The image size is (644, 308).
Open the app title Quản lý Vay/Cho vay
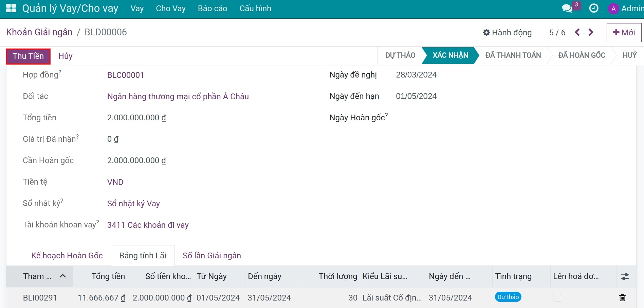pyautogui.click(x=70, y=8)
